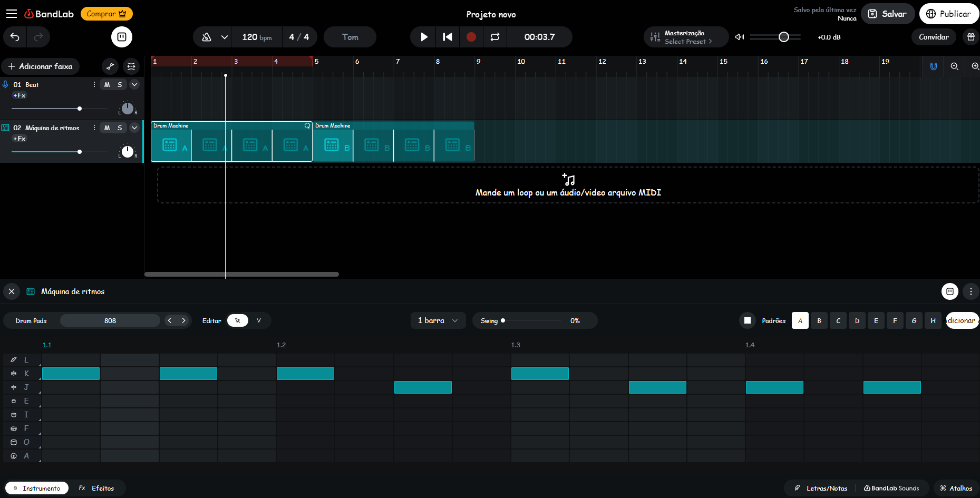Image resolution: width=980 pixels, height=498 pixels.
Task: Click the undo arrow icon
Action: click(x=15, y=37)
